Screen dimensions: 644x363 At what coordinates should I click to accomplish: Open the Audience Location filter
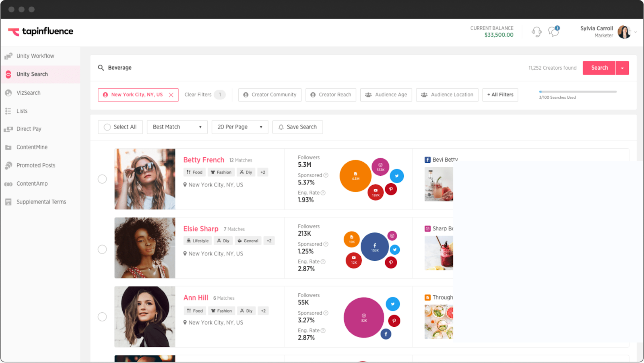447,95
